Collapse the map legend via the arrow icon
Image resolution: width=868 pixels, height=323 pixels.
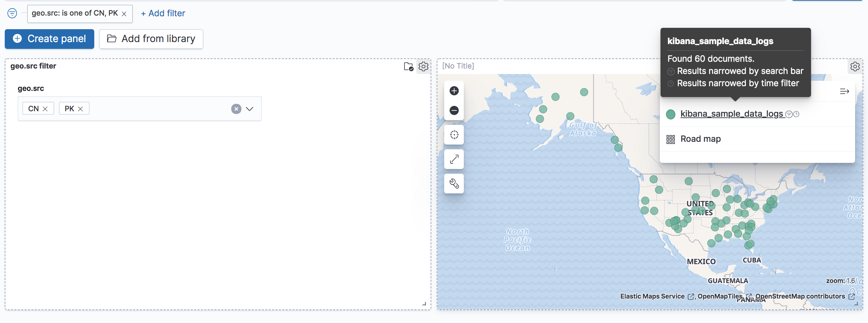tap(845, 91)
